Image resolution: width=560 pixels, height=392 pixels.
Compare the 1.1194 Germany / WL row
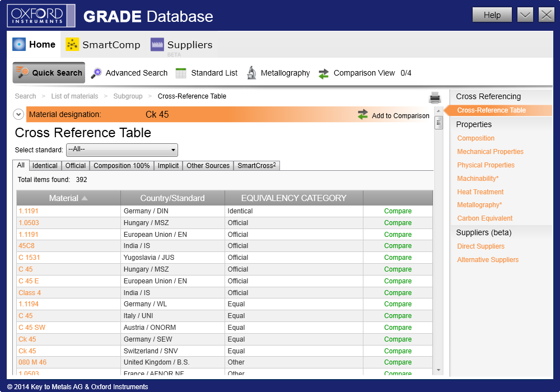point(398,304)
